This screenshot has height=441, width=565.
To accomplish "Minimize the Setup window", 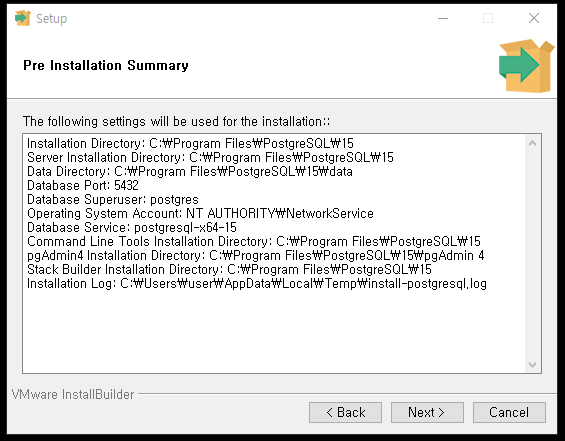I will click(x=443, y=18).
